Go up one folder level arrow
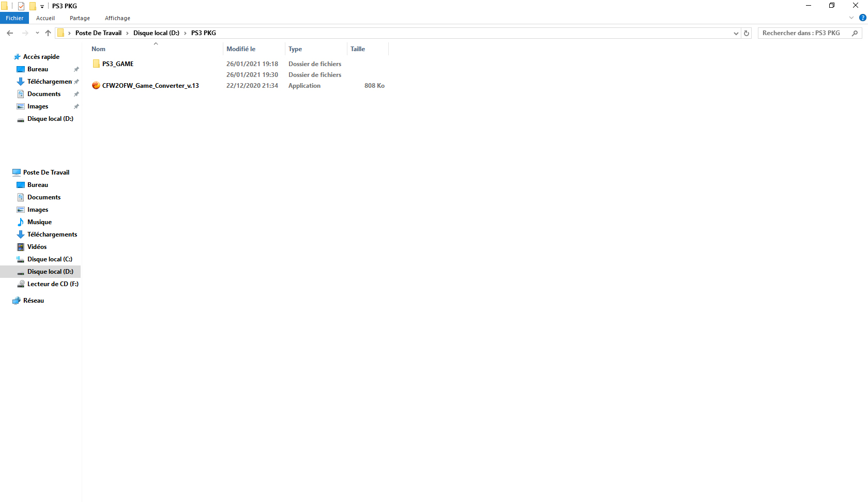 click(x=48, y=33)
